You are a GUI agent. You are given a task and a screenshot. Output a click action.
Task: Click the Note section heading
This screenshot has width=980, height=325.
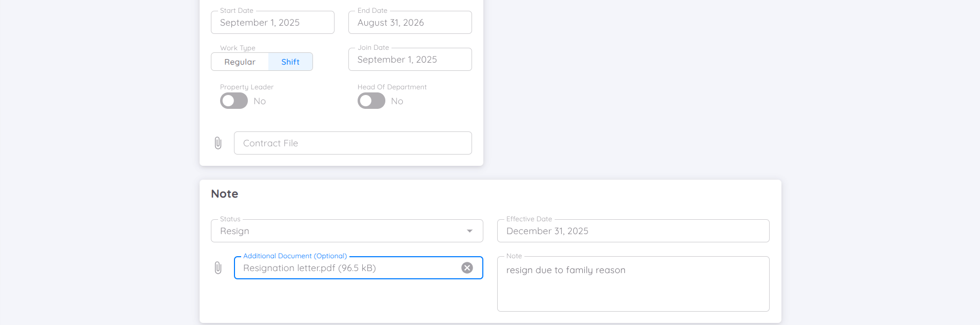tap(225, 194)
